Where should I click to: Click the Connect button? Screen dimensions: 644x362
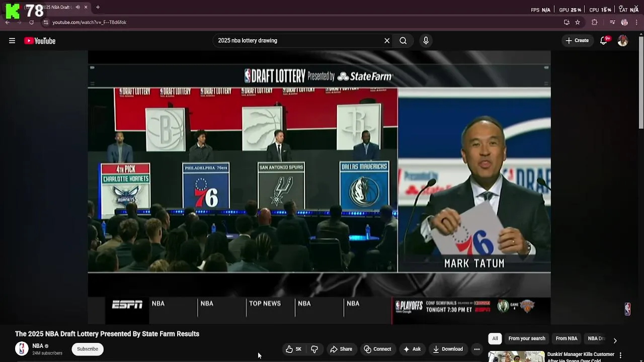pyautogui.click(x=377, y=349)
